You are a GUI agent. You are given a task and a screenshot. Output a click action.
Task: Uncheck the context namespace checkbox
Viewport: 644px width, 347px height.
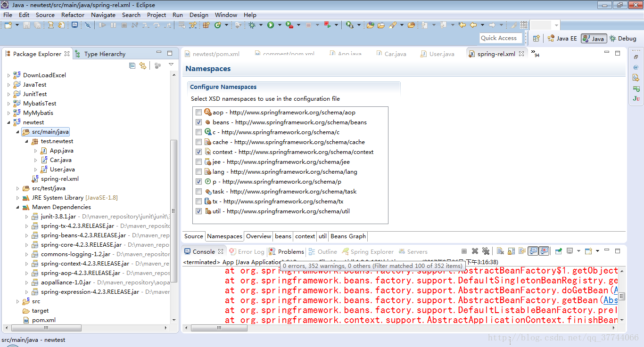click(198, 152)
